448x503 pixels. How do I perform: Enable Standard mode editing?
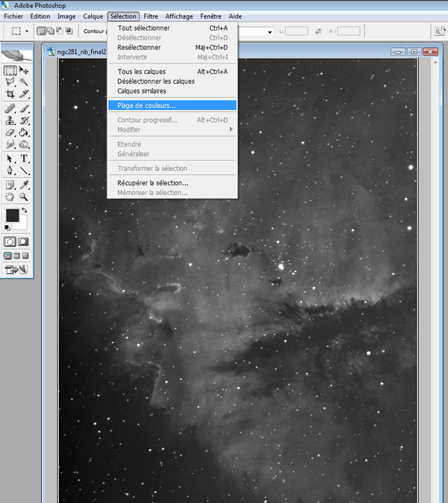pyautogui.click(x=10, y=242)
